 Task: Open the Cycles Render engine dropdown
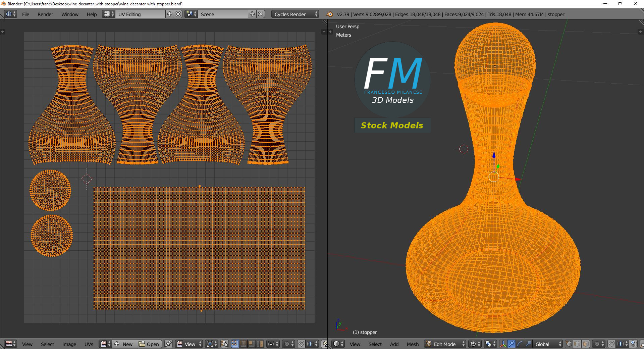tap(295, 14)
